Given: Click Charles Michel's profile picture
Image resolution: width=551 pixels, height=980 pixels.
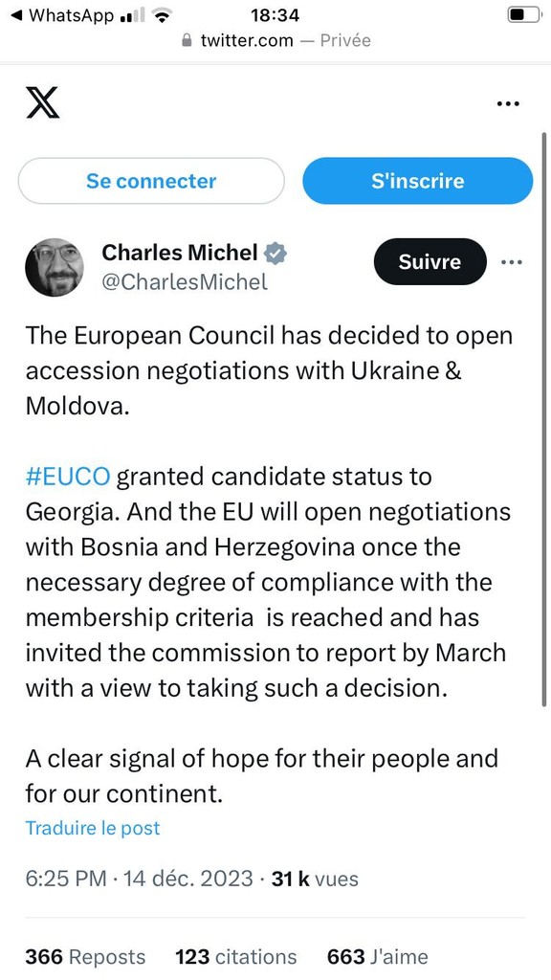Looking at the screenshot, I should click(x=55, y=267).
